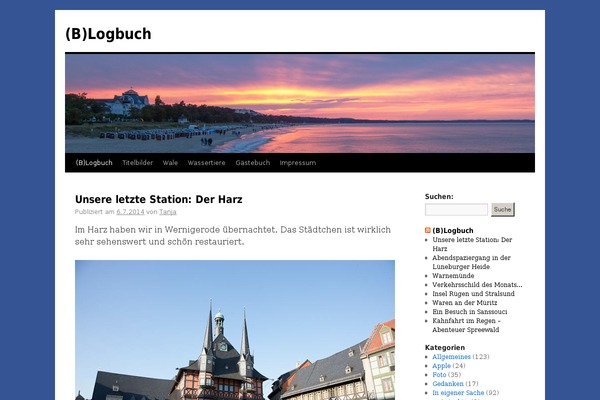The width and height of the screenshot is (600, 400).
Task: Open the Titelbilder menu item
Action: tap(137, 163)
